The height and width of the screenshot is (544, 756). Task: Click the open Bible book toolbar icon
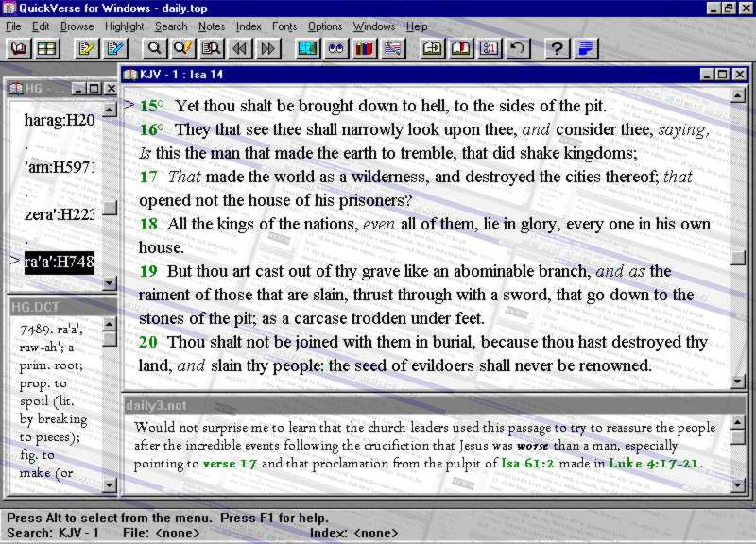[18, 49]
